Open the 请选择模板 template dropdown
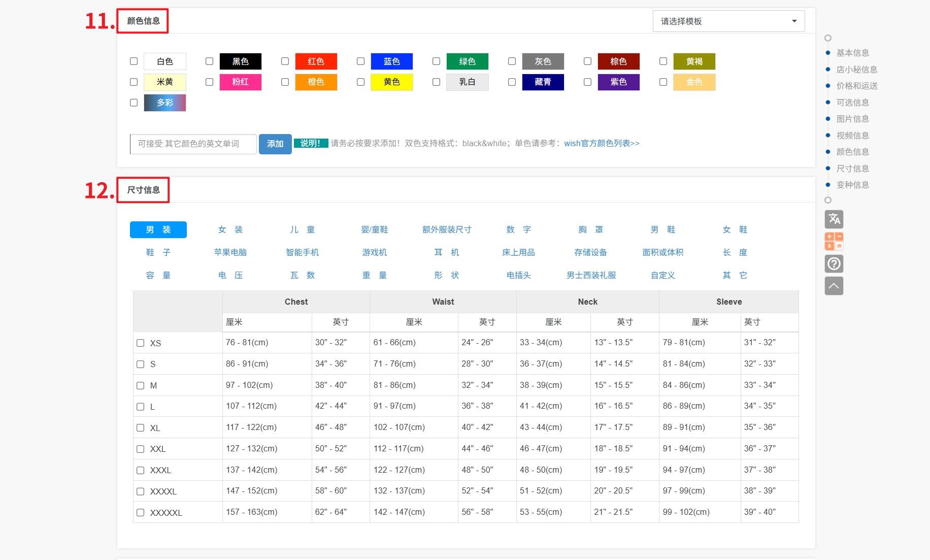Viewport: 930px width, 560px height. tap(728, 21)
